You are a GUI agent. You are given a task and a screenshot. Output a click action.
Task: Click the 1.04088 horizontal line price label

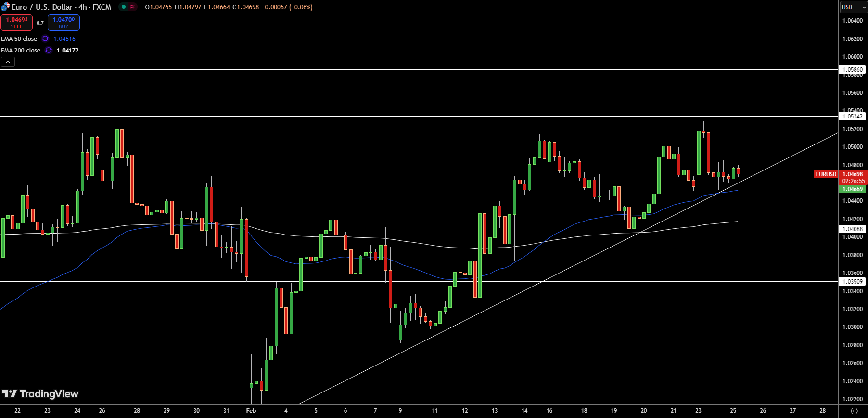pos(853,229)
